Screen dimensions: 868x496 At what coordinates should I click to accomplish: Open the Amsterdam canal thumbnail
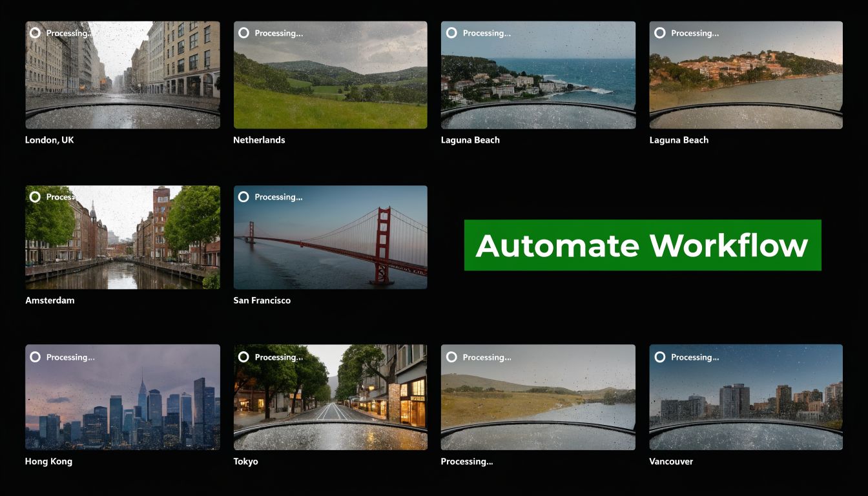(x=123, y=238)
